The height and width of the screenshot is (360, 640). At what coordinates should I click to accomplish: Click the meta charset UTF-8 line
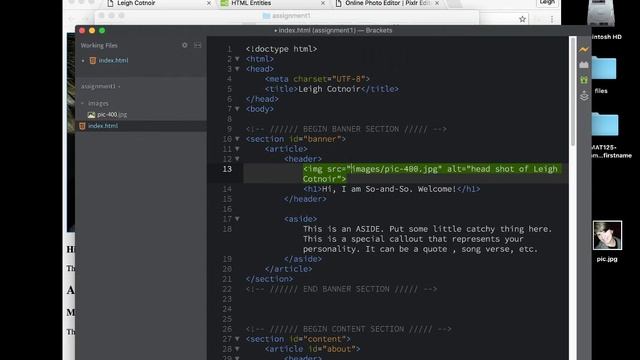click(x=317, y=79)
